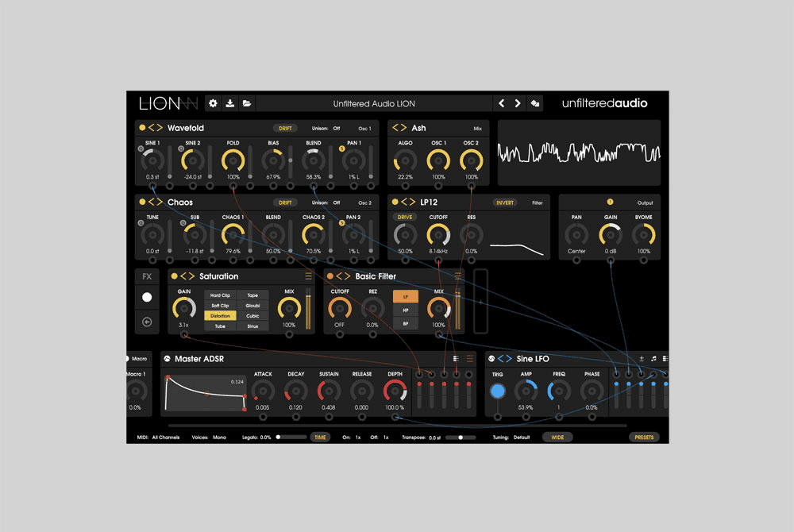Toggle the Basic Filter power dot

(330, 276)
